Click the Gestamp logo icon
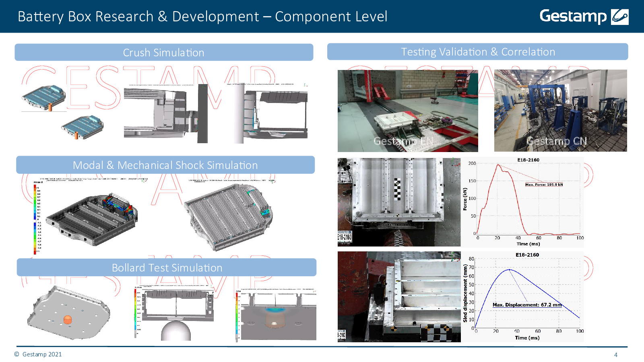Image resolution: width=644 pixels, height=362 pixels. pos(619,17)
